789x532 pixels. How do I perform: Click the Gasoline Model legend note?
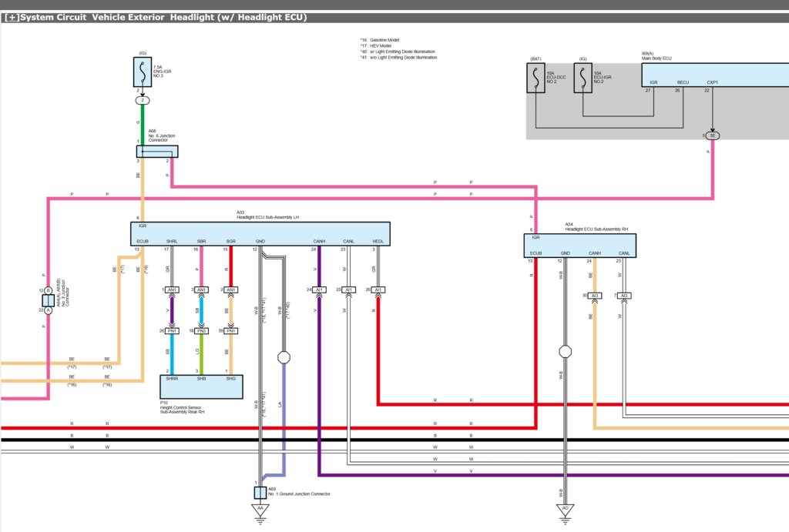[x=380, y=40]
